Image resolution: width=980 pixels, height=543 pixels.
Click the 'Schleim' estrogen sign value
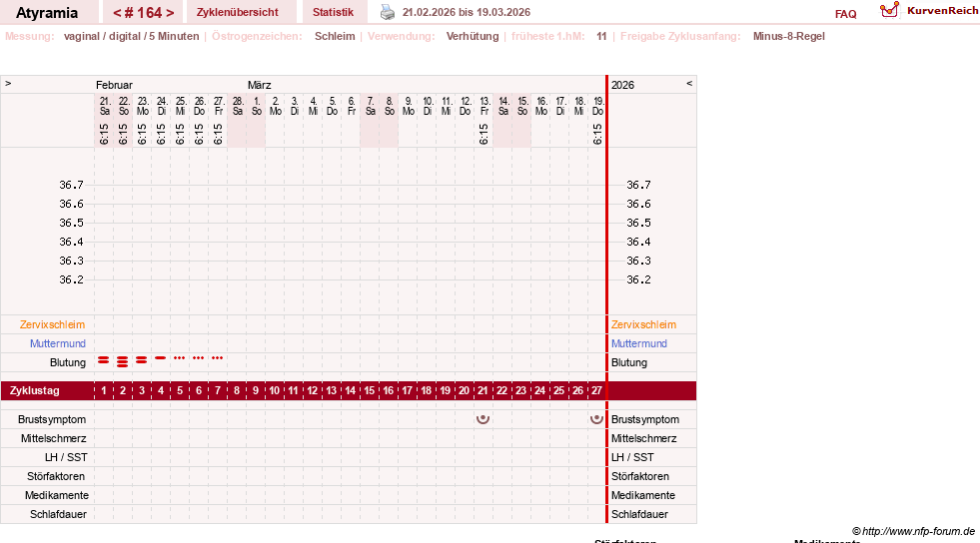tap(335, 36)
